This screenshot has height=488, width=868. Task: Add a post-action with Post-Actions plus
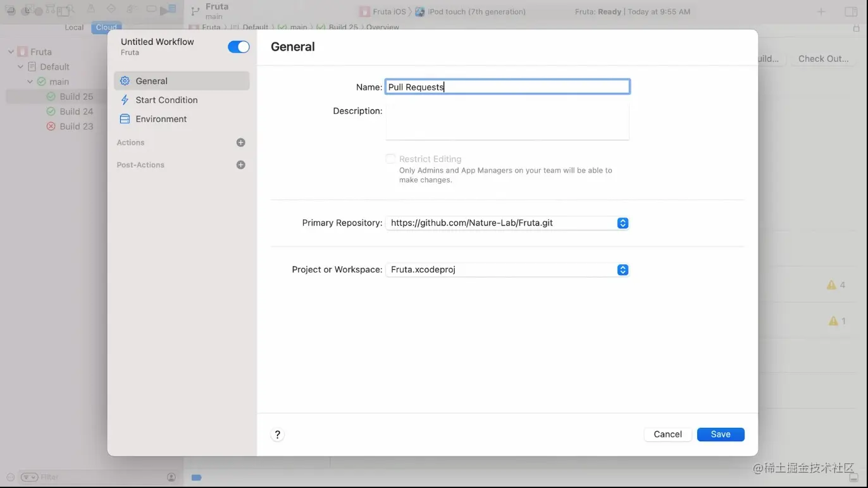pos(240,165)
